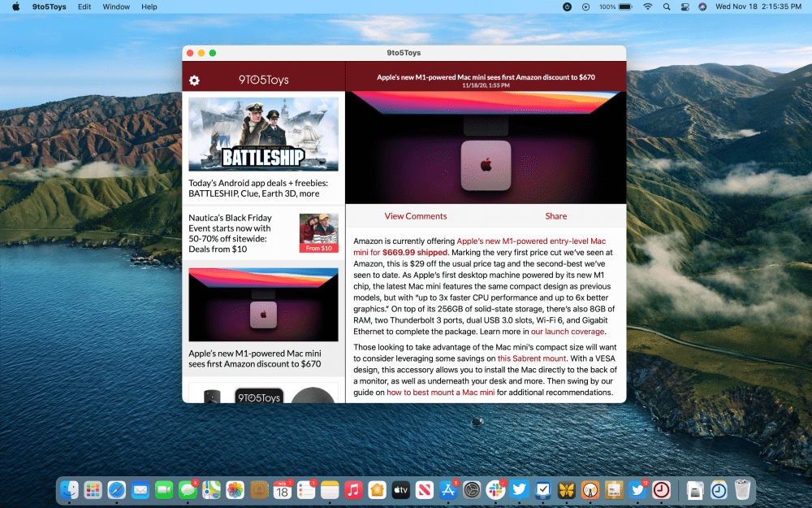The height and width of the screenshot is (508, 812).
Task: Open Home app from the Dock
Action: pyautogui.click(x=377, y=489)
